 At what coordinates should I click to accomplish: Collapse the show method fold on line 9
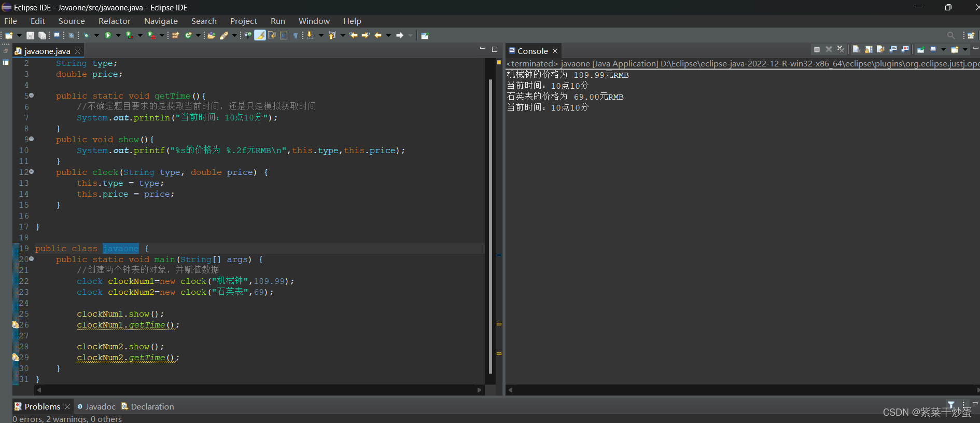32,139
